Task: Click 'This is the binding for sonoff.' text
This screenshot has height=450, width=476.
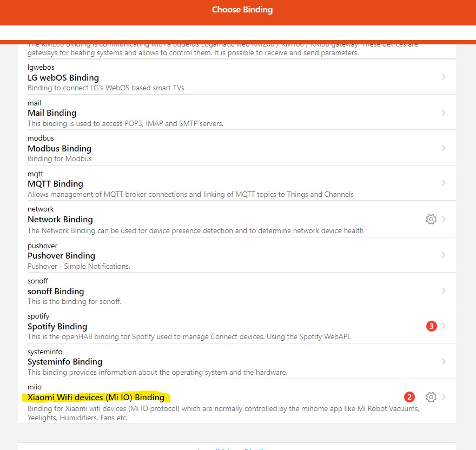Action: point(75,301)
